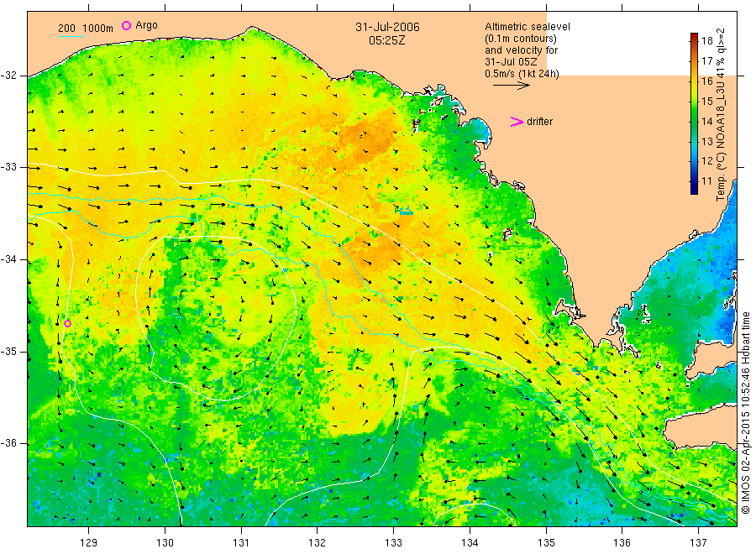Click the magenta Argo float marker on the map
756x554 pixels.
pyautogui.click(x=67, y=323)
